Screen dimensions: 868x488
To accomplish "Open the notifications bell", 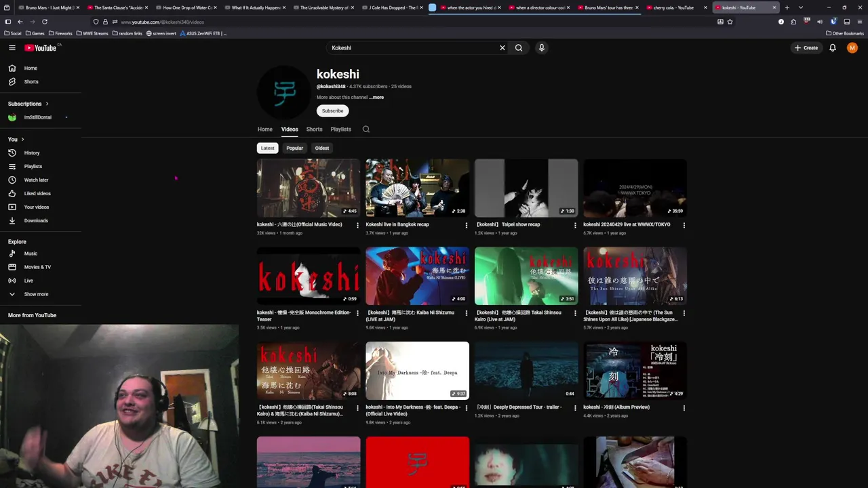I will pos(833,48).
